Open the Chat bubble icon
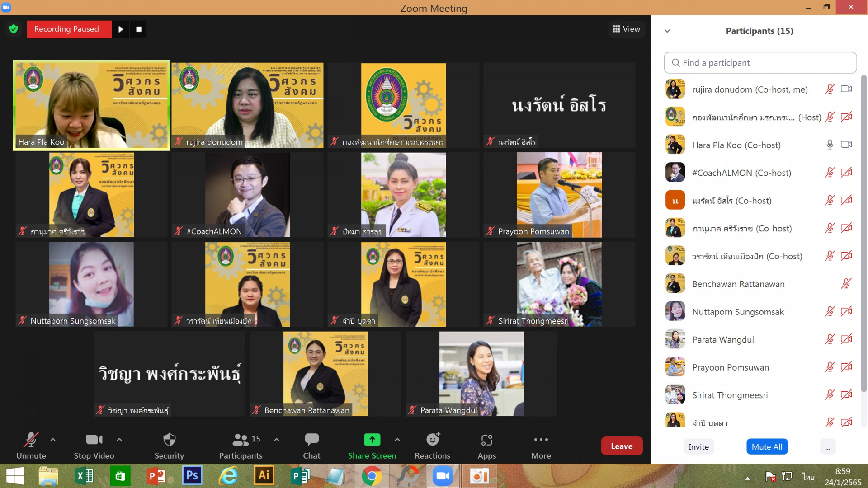 coord(311,440)
